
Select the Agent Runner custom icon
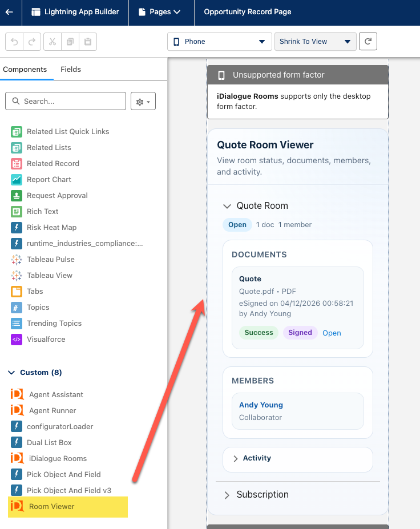[x=17, y=410]
